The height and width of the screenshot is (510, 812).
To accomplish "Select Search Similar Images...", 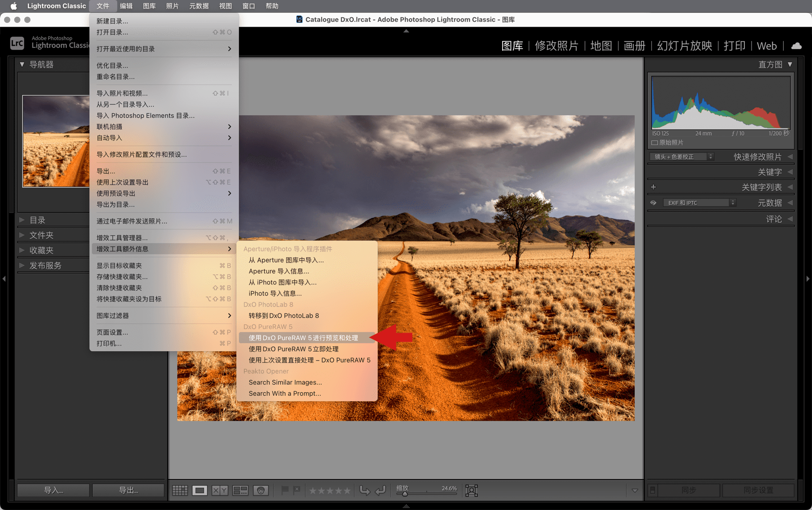I will point(306,382).
